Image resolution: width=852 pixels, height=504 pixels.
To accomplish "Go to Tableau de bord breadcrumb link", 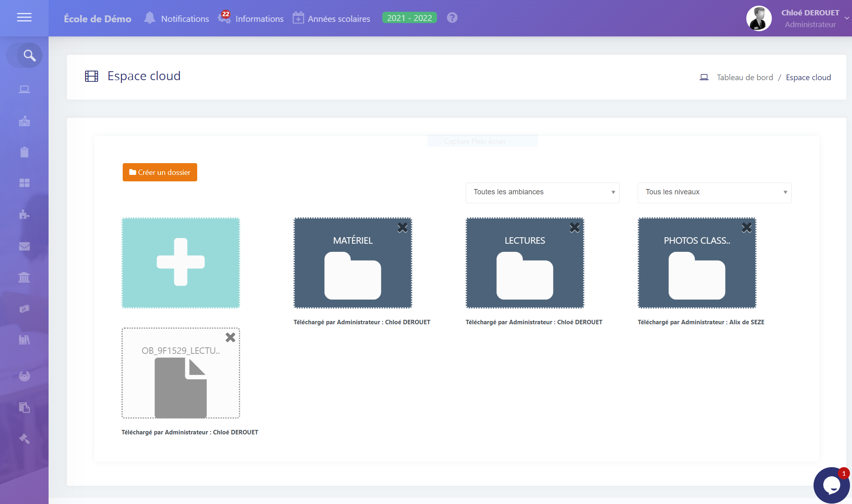I will 744,77.
